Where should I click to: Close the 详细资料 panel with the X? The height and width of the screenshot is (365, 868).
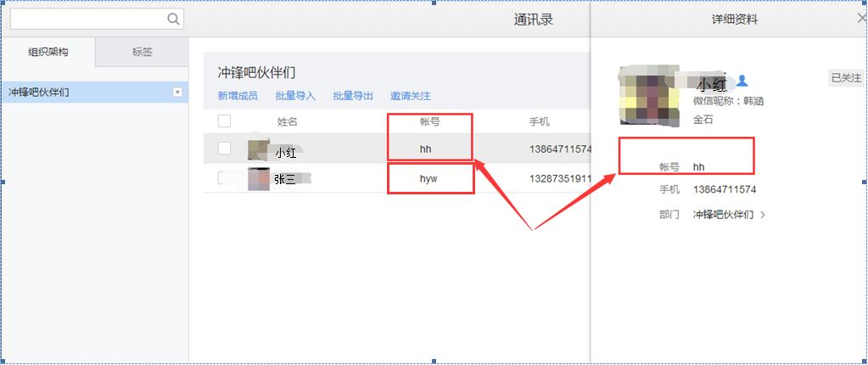click(862, 17)
